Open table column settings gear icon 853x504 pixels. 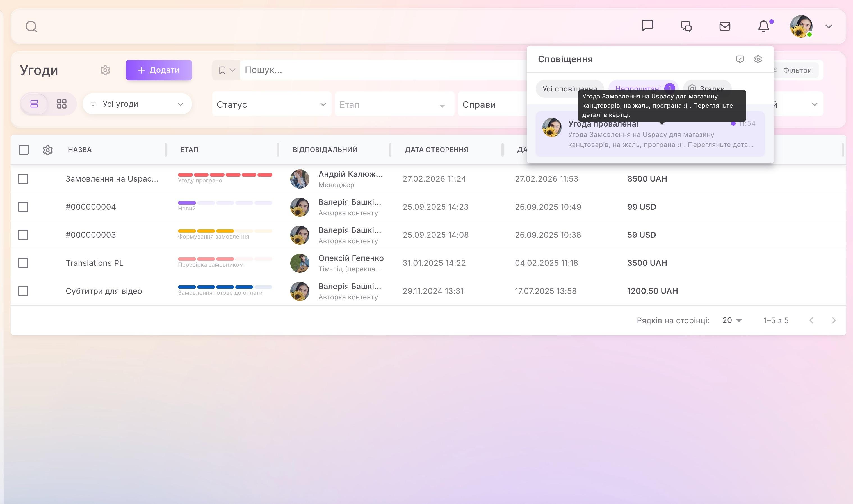(47, 150)
